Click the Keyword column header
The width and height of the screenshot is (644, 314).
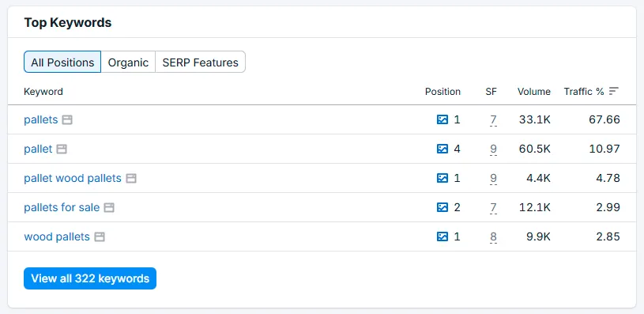tap(43, 91)
